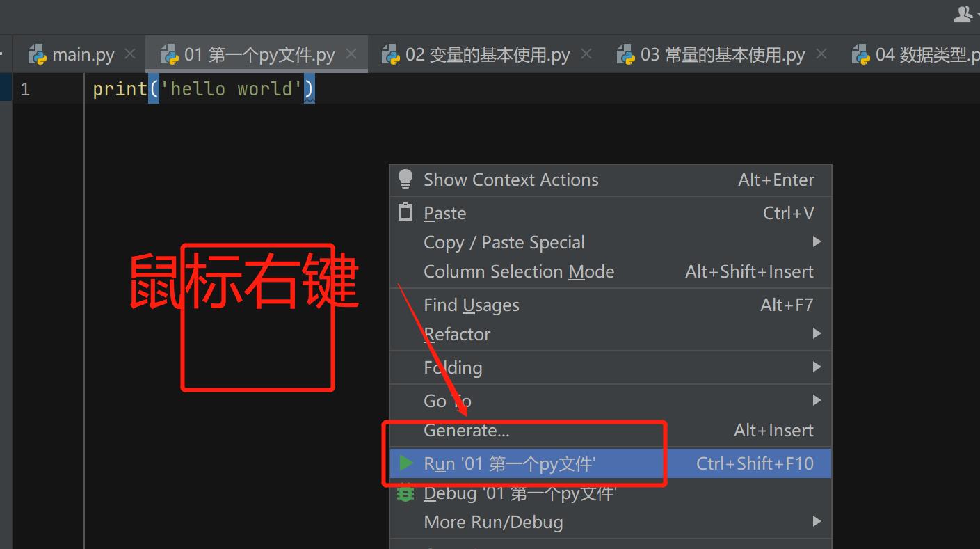Click the print('hello world') code line
This screenshot has height=549, width=980.
tap(204, 89)
